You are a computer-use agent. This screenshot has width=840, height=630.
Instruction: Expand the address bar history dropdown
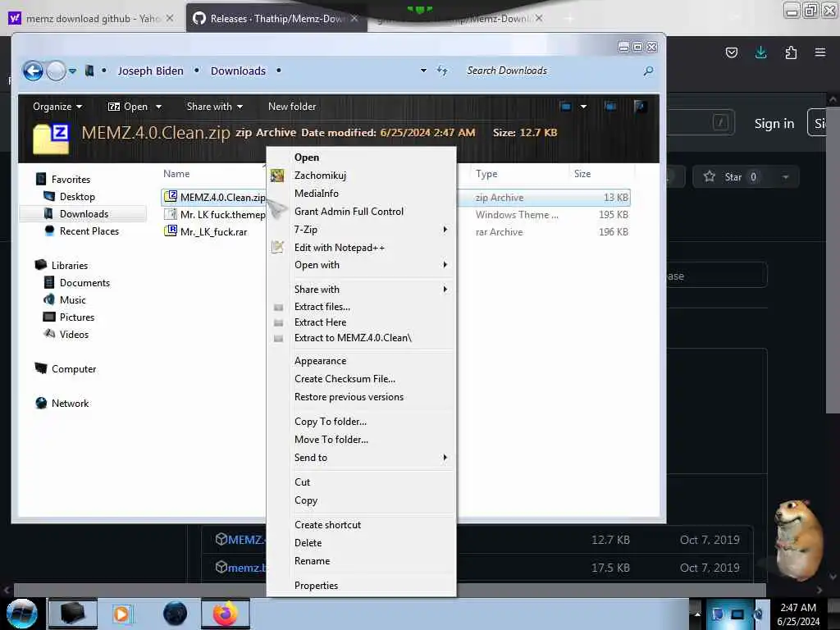click(x=423, y=71)
